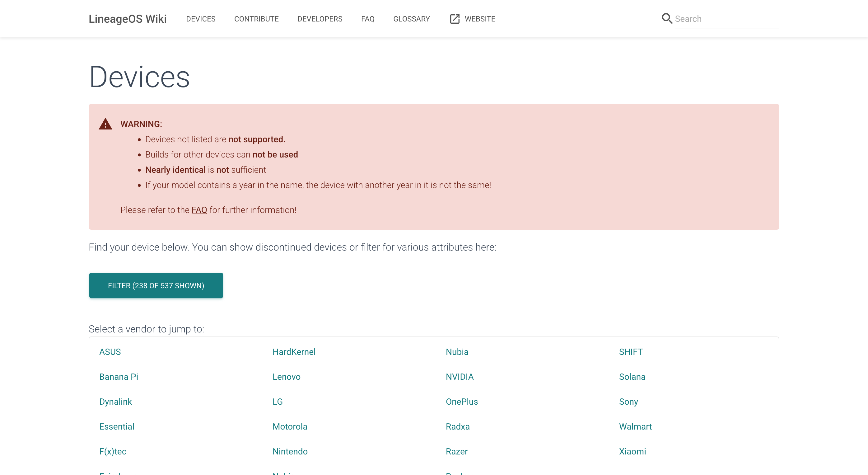868x475 pixels.
Task: Open the Filter (238 of 537 shown) button
Action: 156,285
